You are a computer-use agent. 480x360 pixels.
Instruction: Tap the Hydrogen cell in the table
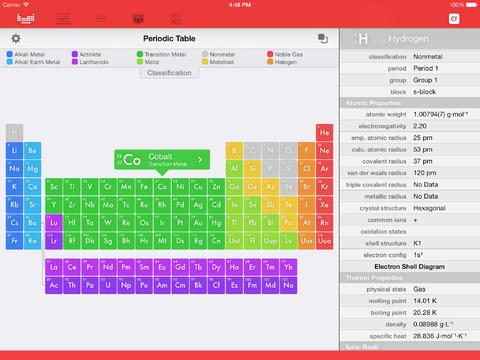pos(14,133)
